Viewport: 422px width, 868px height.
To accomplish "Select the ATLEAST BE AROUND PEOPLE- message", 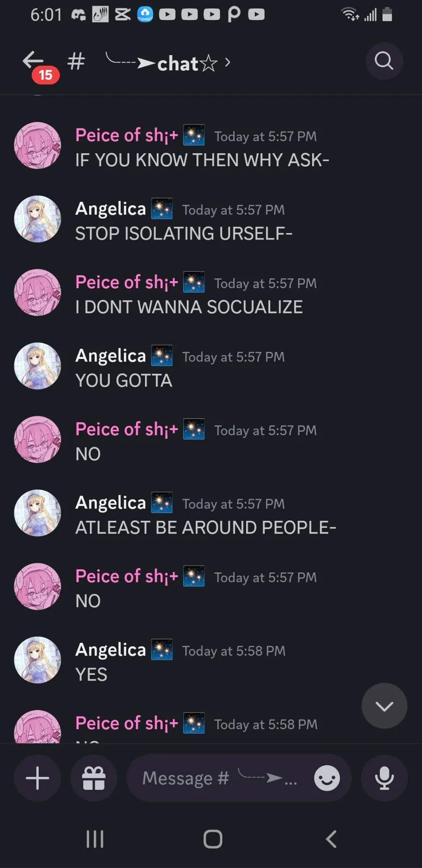I will (x=206, y=528).
